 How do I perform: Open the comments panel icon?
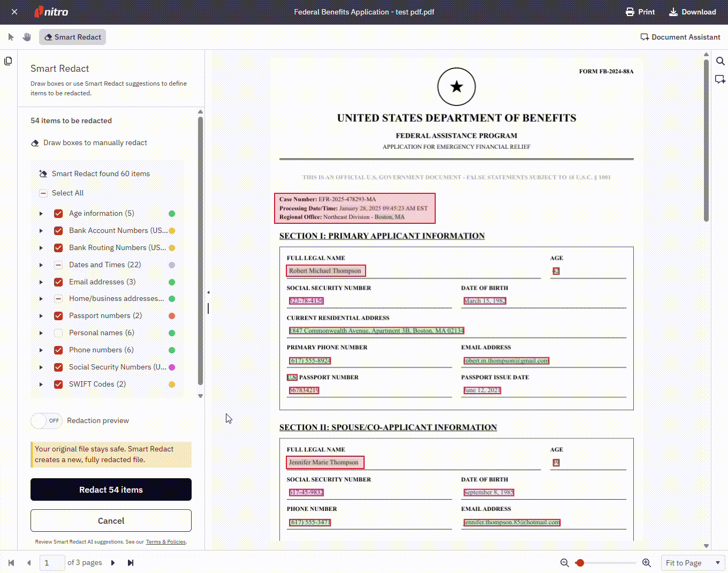[720, 79]
